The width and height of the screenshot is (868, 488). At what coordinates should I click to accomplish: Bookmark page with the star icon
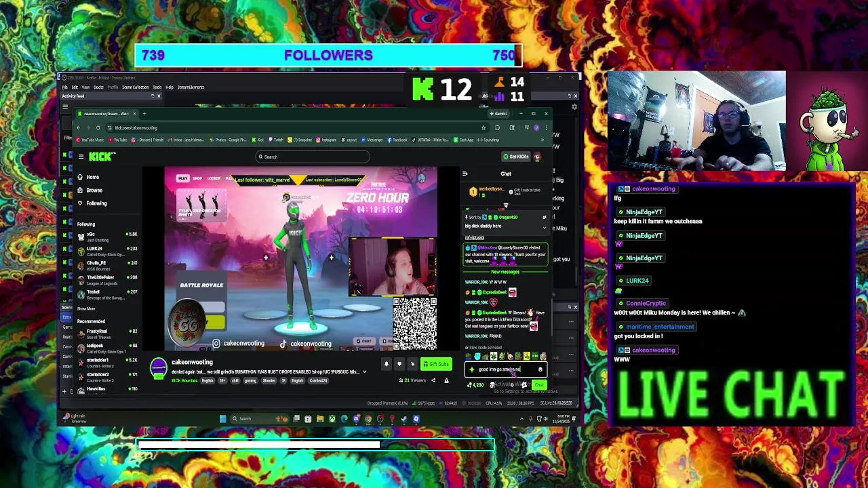tap(484, 127)
